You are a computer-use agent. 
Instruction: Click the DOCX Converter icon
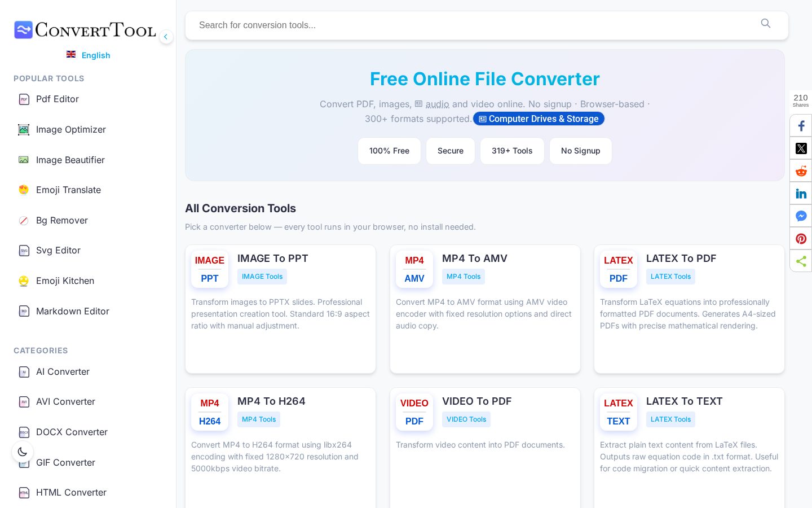(24, 432)
